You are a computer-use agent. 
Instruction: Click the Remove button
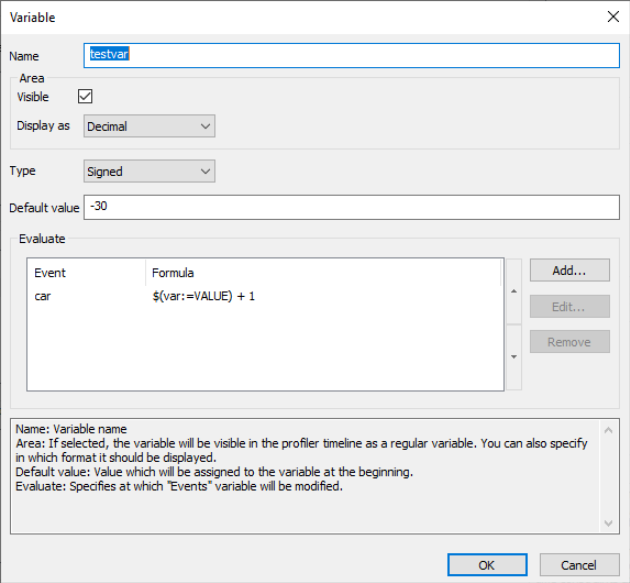pyautogui.click(x=569, y=342)
